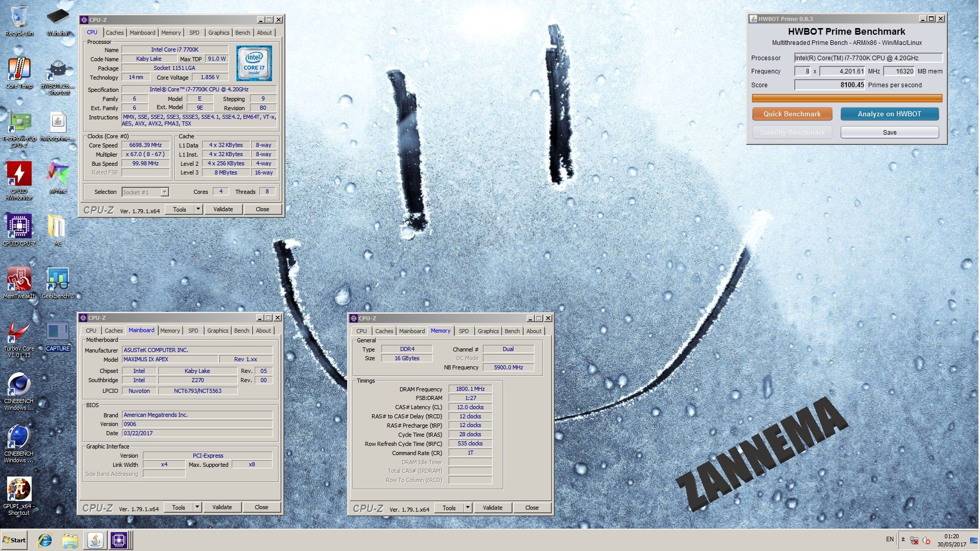Open Geekbench 3 desktop icon

pos(58,282)
